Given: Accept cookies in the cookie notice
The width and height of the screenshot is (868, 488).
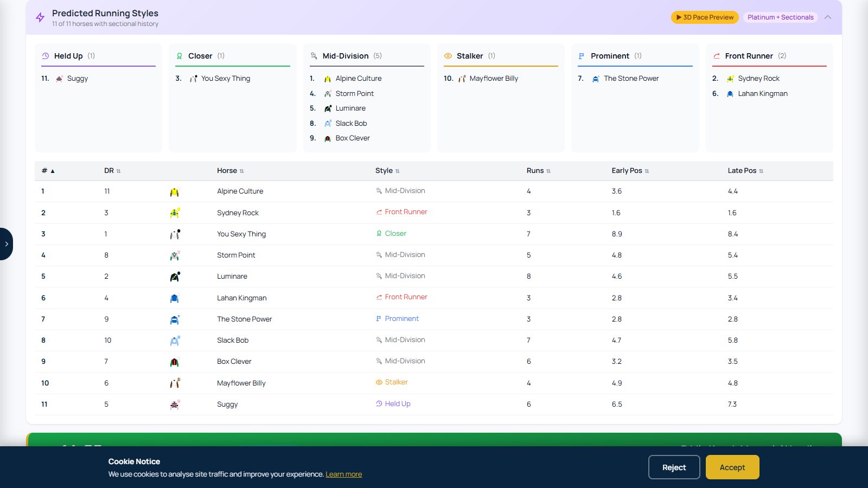Looking at the screenshot, I should click(732, 467).
